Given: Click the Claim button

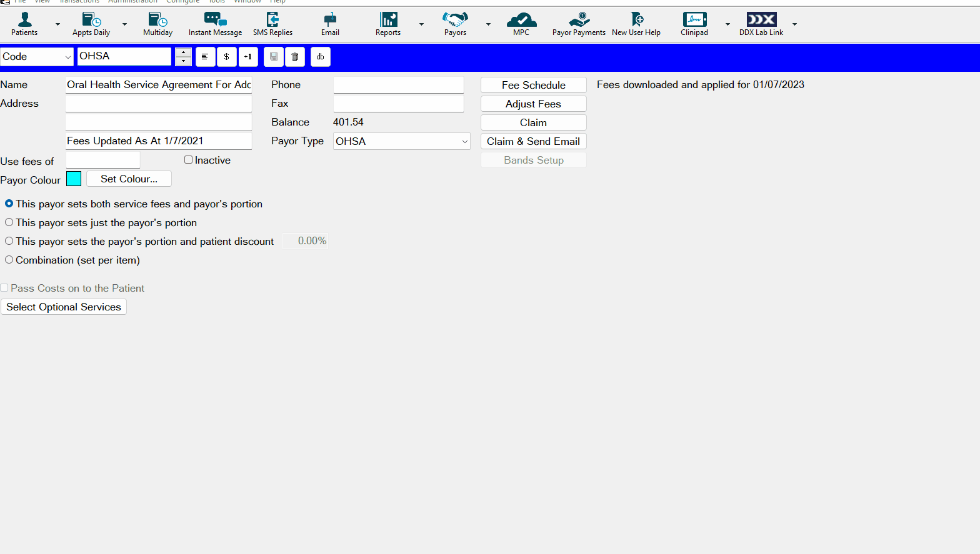Looking at the screenshot, I should coord(534,122).
